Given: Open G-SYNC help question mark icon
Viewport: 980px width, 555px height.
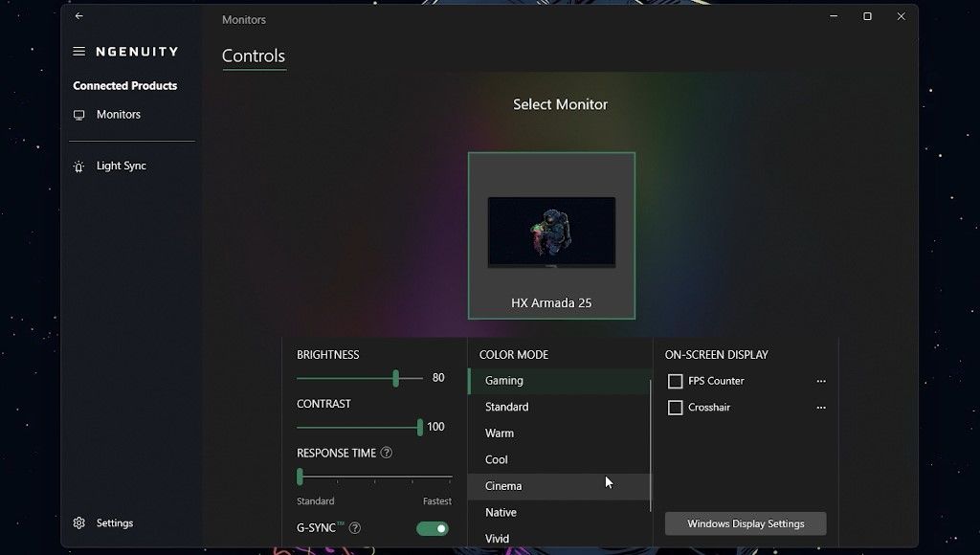Looking at the screenshot, I should (x=354, y=528).
